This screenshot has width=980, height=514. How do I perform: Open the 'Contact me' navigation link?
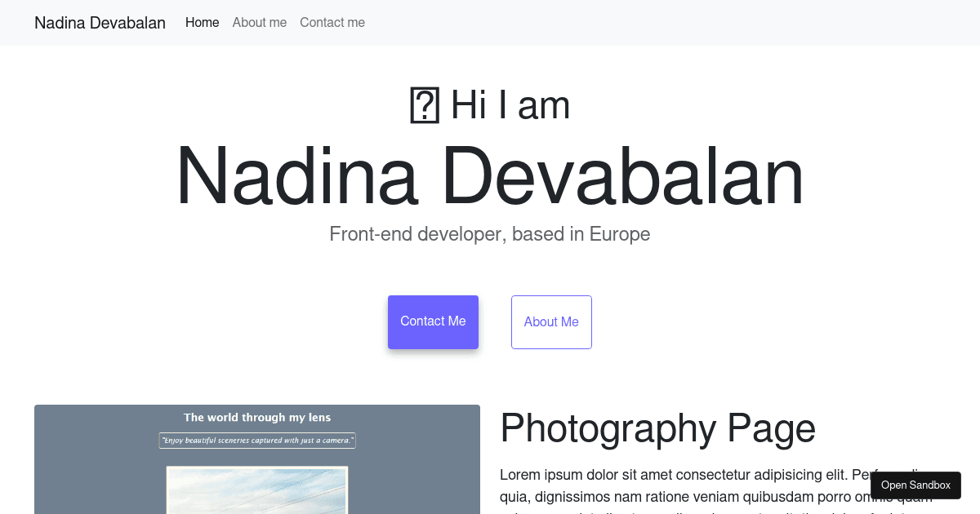(x=332, y=22)
